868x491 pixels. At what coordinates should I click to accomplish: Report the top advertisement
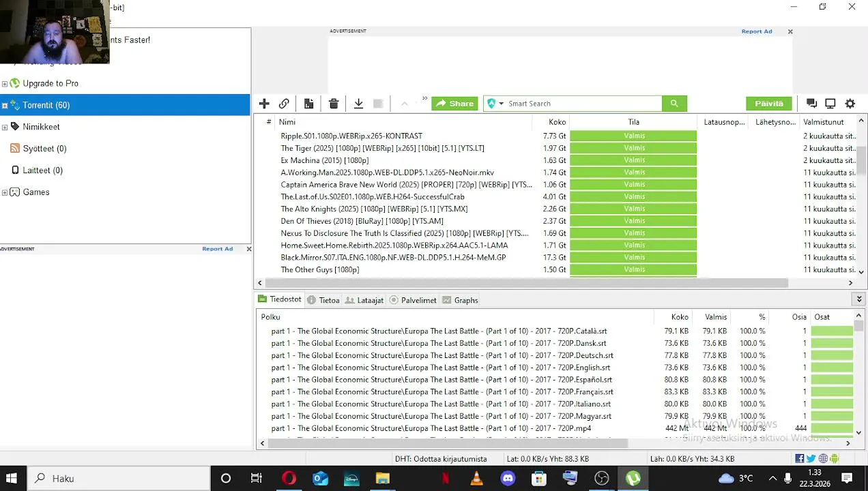pyautogui.click(x=757, y=31)
